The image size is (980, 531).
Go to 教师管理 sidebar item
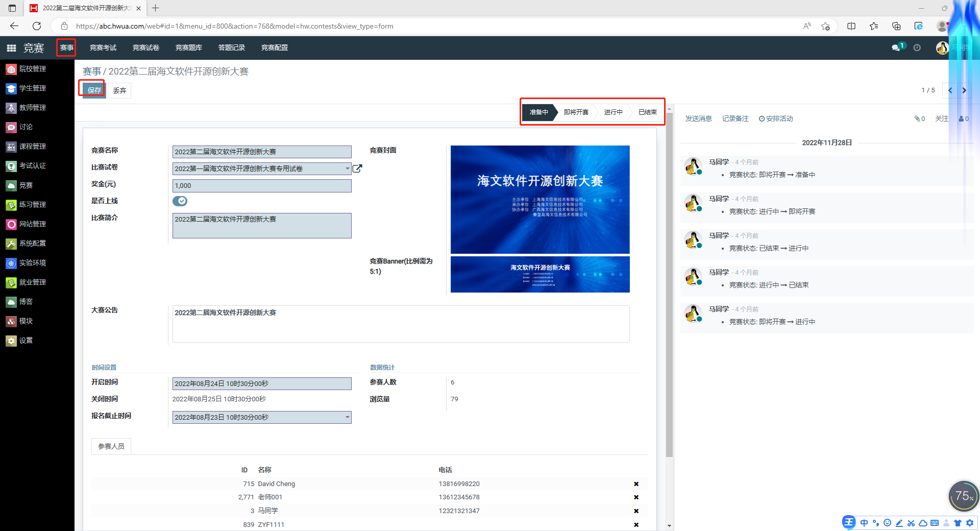(x=26, y=108)
